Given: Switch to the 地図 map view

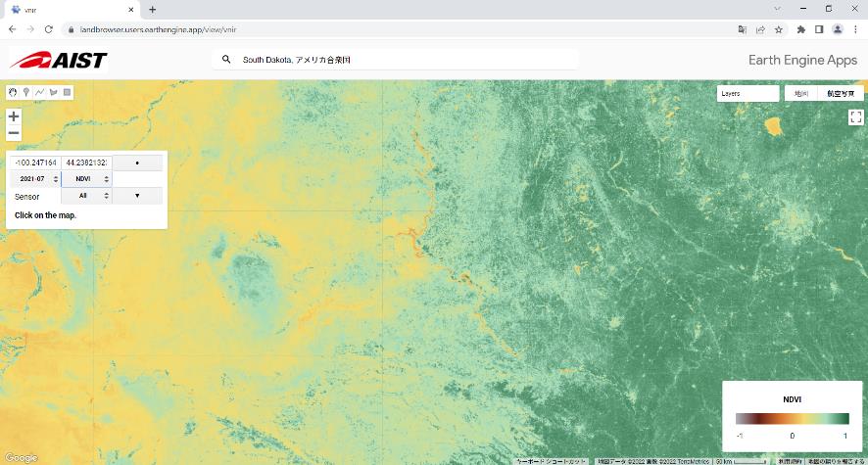Looking at the screenshot, I should tap(801, 93).
